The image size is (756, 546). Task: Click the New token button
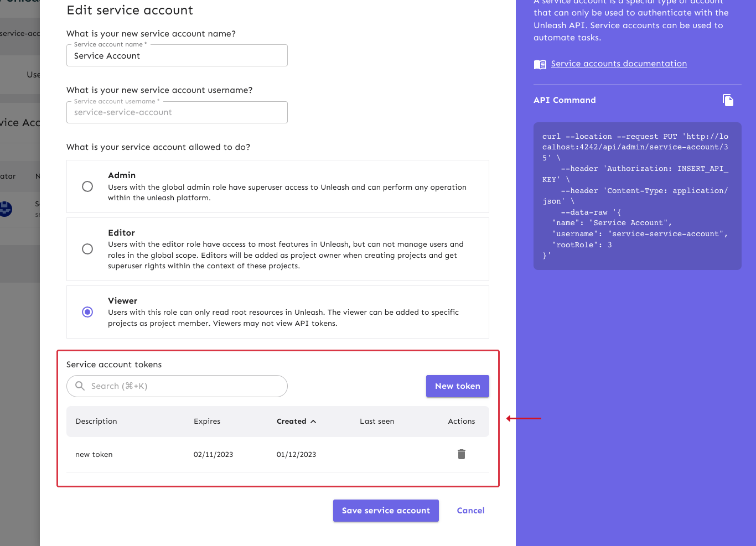[457, 386]
